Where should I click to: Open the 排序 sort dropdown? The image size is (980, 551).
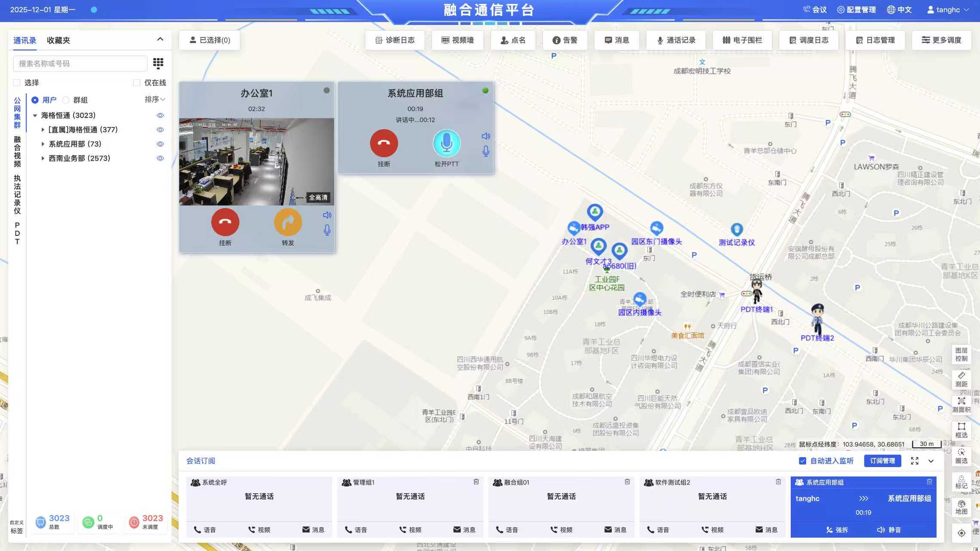154,99
